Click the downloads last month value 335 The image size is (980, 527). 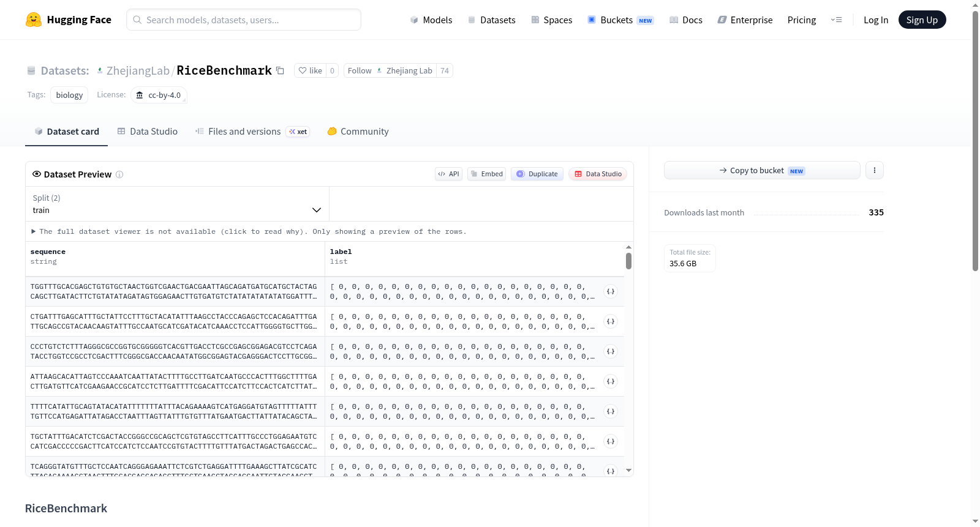point(876,212)
